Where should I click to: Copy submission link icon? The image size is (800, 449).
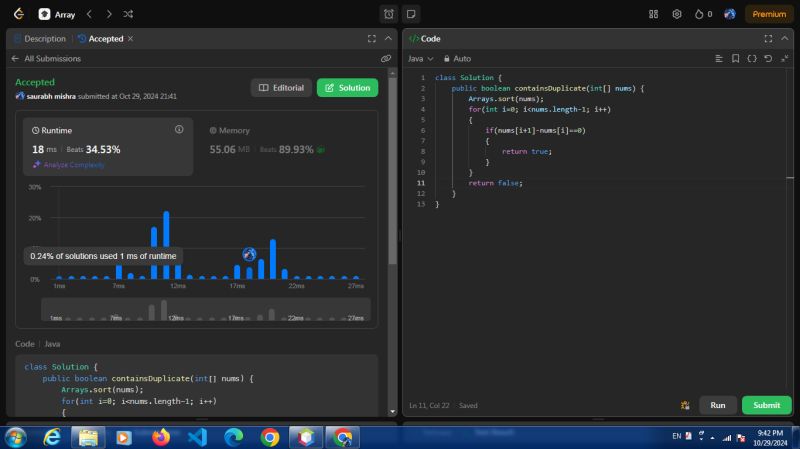pyautogui.click(x=386, y=59)
